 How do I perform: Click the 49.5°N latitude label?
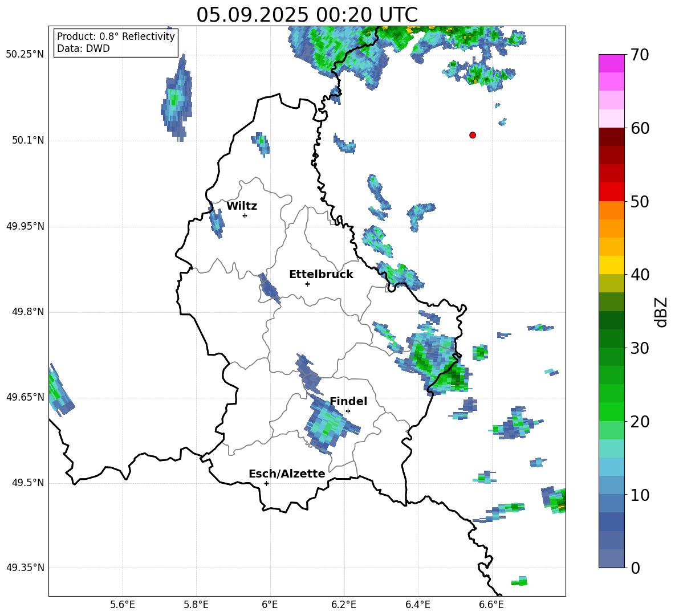tap(27, 483)
